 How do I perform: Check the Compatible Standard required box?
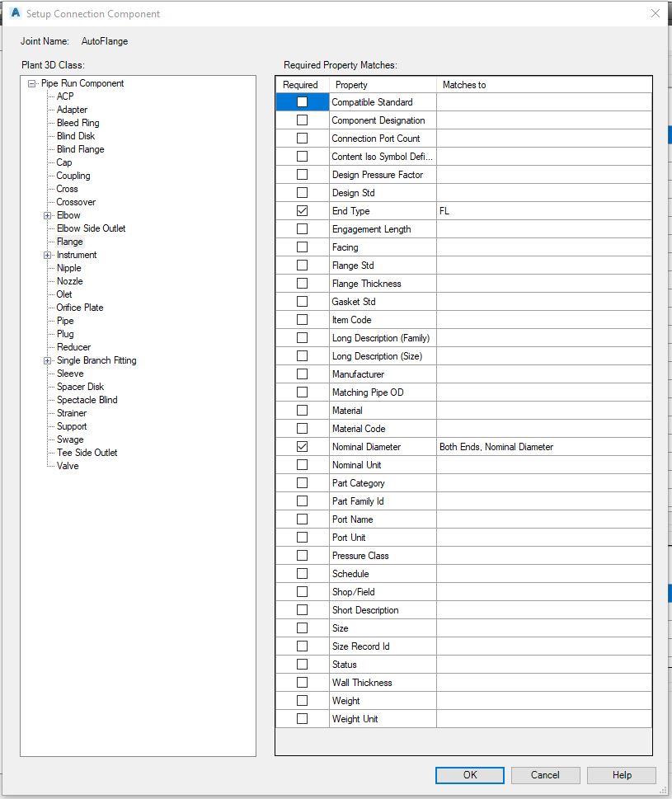[x=302, y=102]
